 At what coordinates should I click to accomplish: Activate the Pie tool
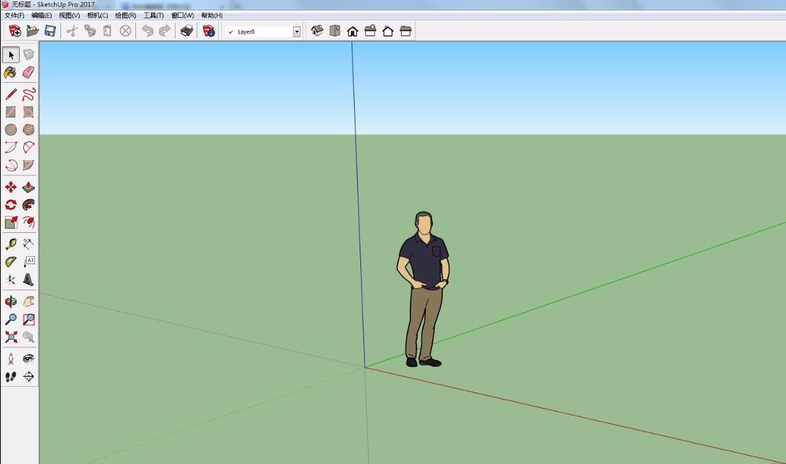coord(29,165)
